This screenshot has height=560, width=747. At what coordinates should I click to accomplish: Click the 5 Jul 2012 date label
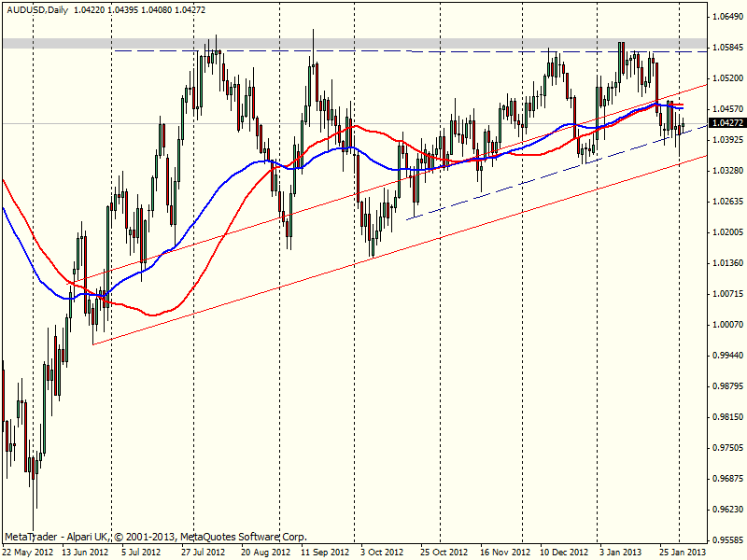144,553
